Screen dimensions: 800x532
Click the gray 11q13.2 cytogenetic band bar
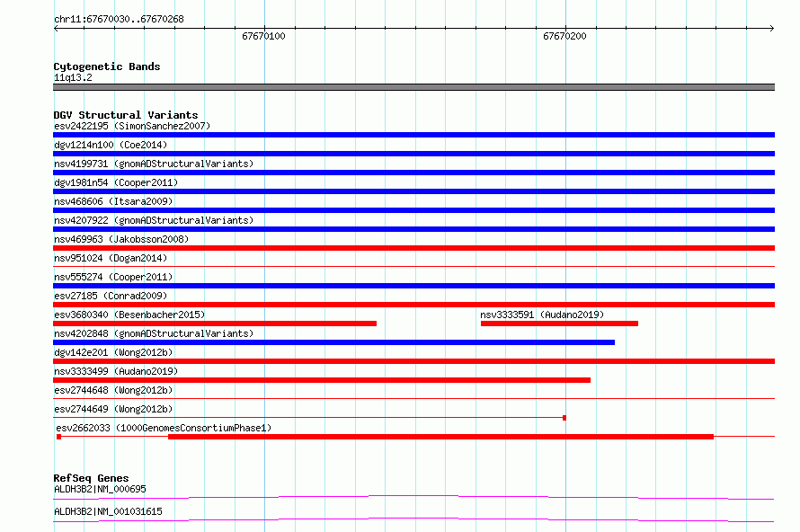pyautogui.click(x=413, y=87)
